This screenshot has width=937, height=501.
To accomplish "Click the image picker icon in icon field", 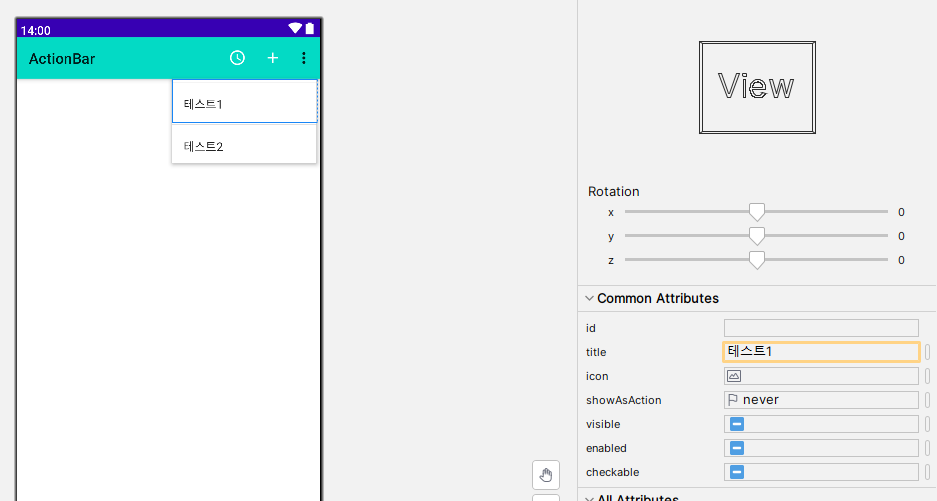I will point(734,376).
